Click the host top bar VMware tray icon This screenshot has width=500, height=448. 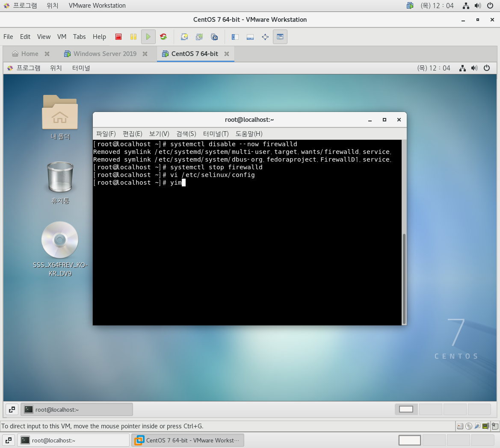pos(410,6)
